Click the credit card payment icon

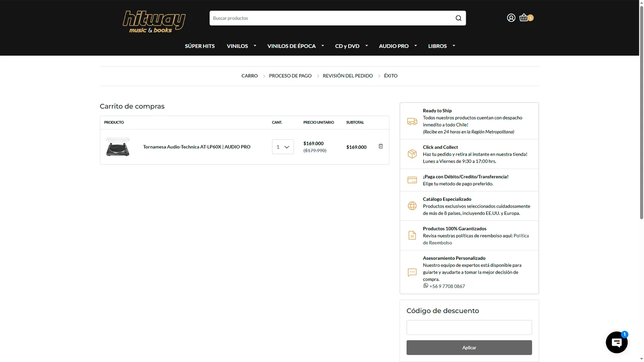pos(412,180)
